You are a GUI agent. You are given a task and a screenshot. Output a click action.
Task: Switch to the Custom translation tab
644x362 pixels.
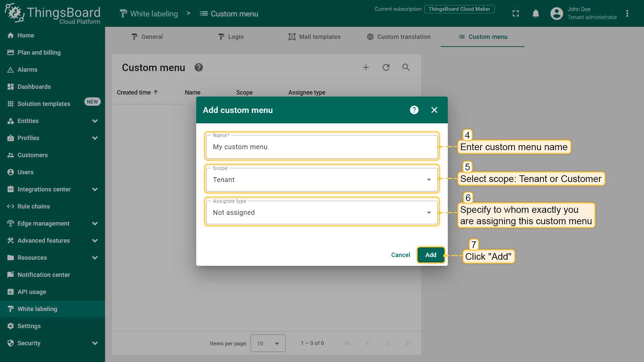click(398, 37)
